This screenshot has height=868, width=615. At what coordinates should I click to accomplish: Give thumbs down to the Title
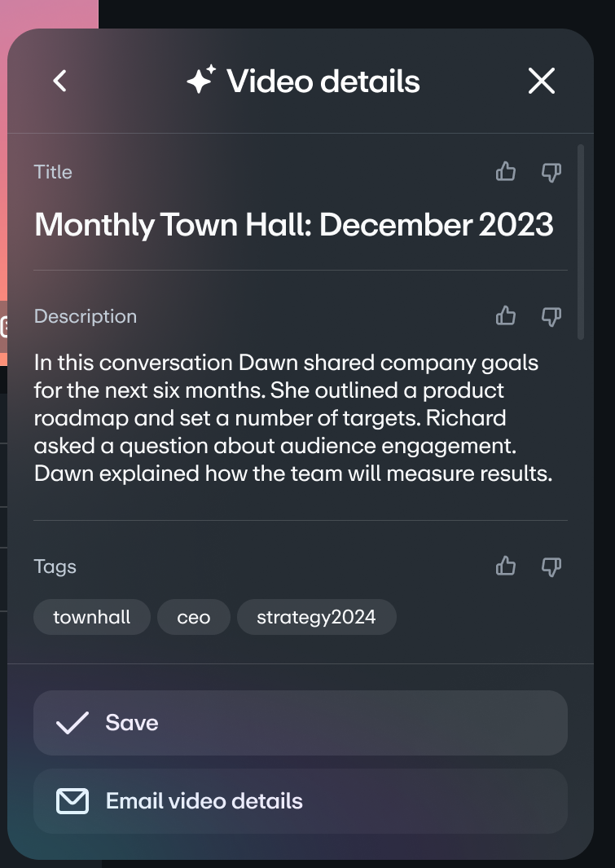coord(551,172)
